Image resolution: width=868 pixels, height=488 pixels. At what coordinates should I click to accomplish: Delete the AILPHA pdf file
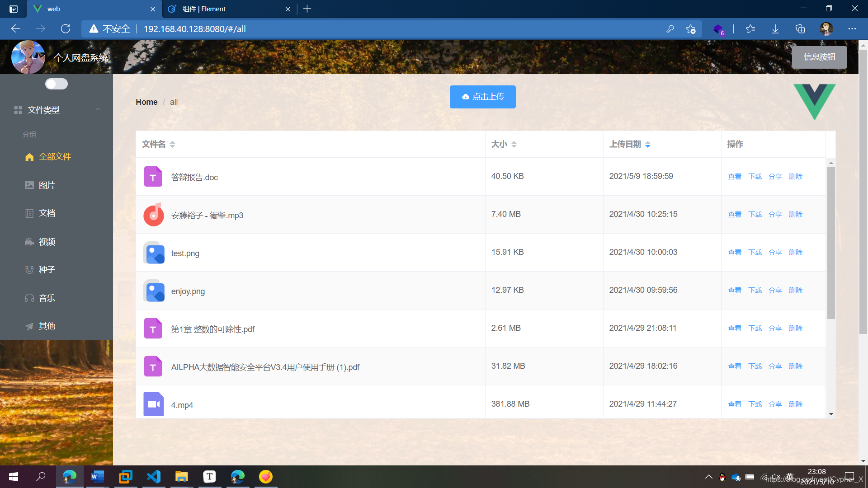[x=795, y=366]
